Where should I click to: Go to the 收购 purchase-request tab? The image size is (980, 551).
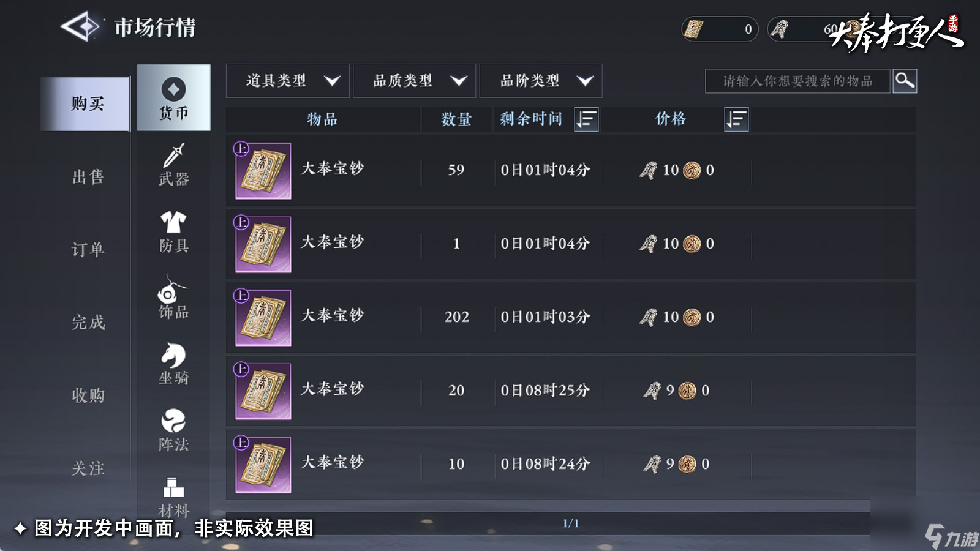point(88,395)
